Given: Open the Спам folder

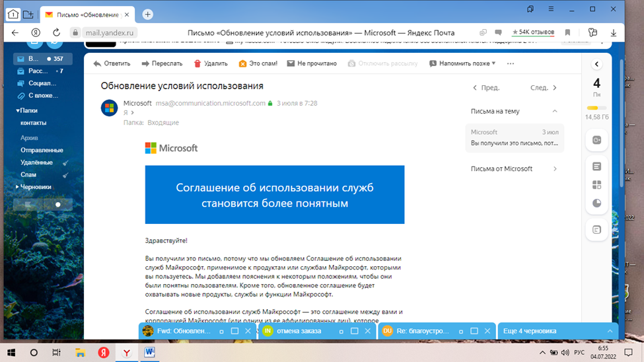Looking at the screenshot, I should coord(28,174).
